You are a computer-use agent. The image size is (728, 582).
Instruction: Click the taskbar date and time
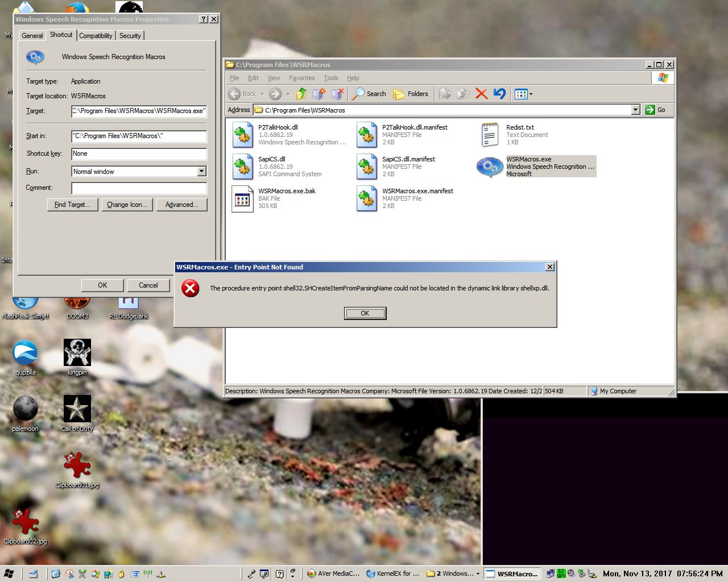pos(663,573)
